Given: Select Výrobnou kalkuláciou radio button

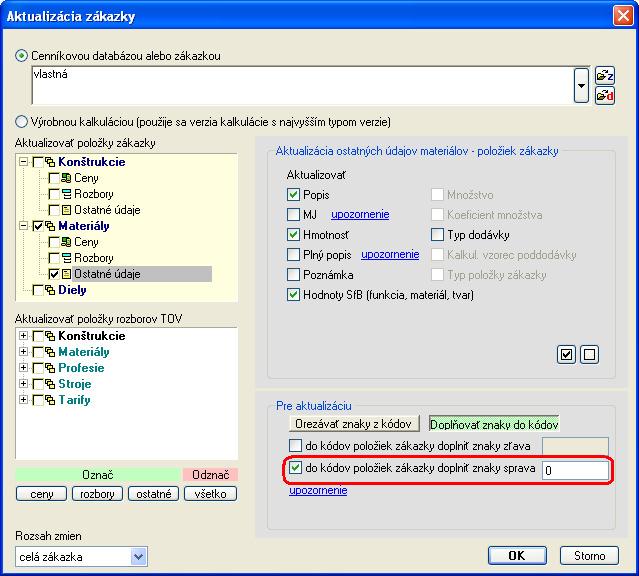Looking at the screenshot, I should (22, 121).
